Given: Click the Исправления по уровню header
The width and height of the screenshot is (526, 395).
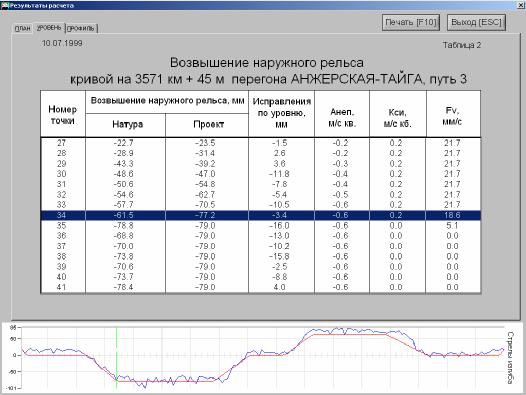Looking at the screenshot, I should coord(282,113).
